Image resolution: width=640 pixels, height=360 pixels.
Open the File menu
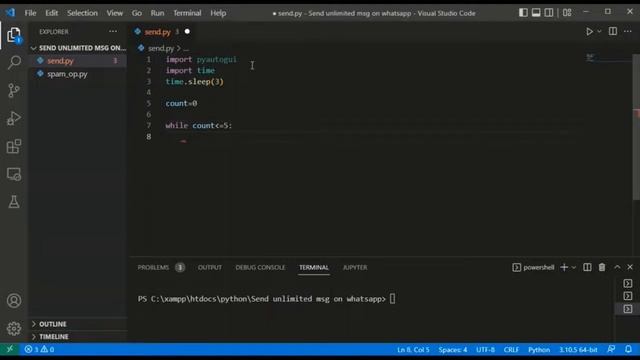point(30,13)
